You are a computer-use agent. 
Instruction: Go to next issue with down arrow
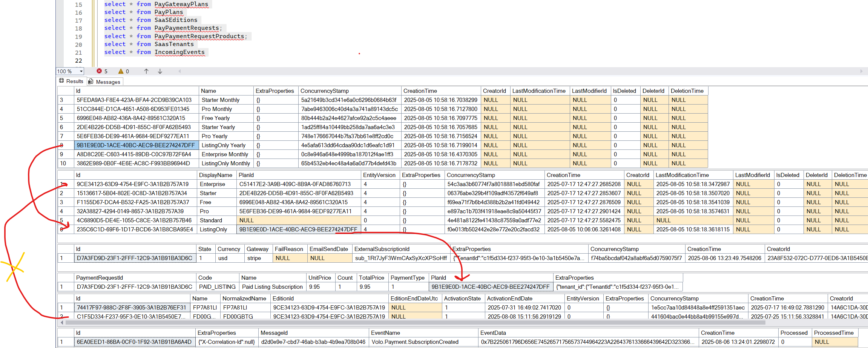(x=160, y=71)
